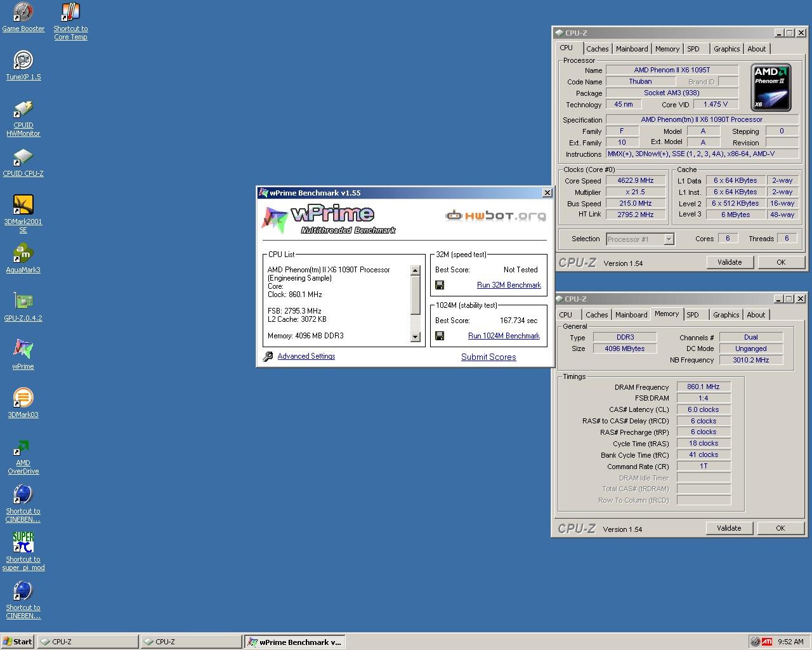Select wPrime desktop shortcut icon
This screenshot has width=812, height=650.
coord(23,355)
